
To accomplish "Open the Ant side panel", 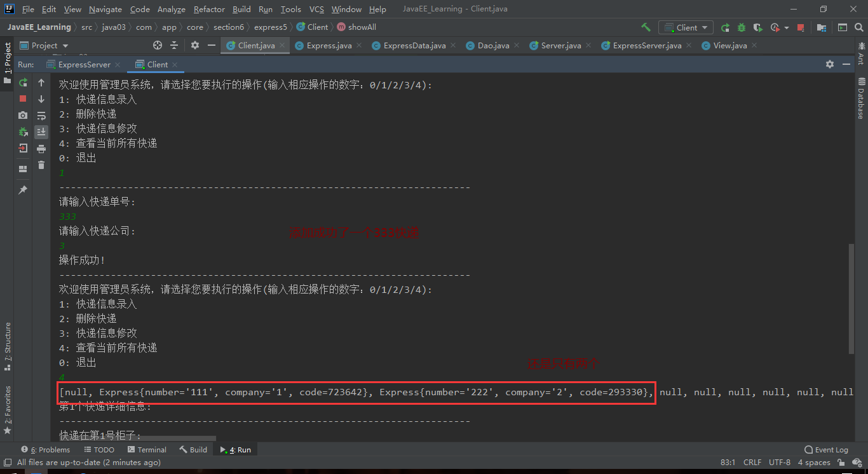I will [861, 53].
